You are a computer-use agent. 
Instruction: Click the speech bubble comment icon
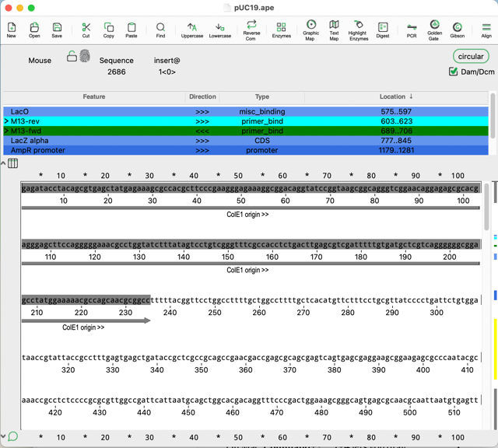[x=12, y=436]
